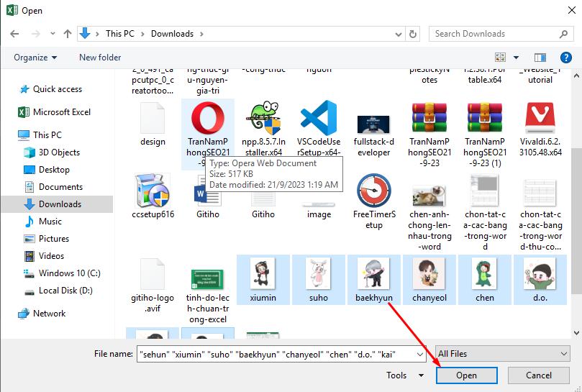Select the ccsetup616 installer
582x392 pixels.
click(153, 196)
